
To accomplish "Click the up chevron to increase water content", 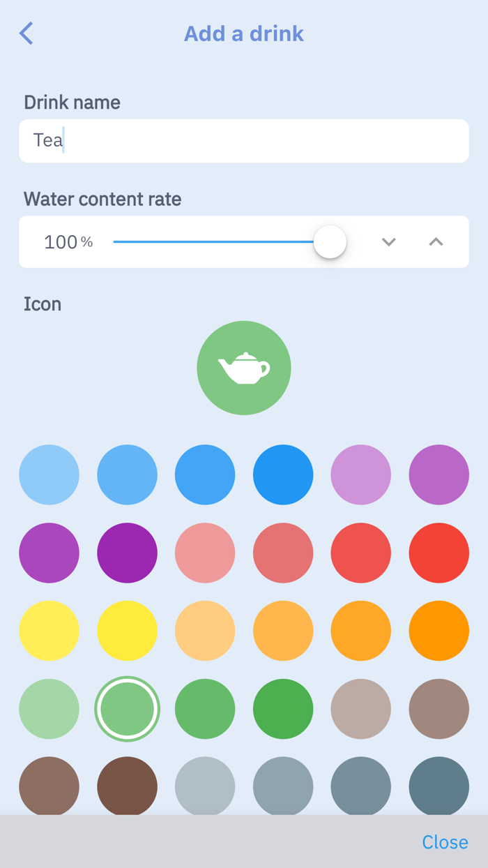I will click(x=435, y=242).
